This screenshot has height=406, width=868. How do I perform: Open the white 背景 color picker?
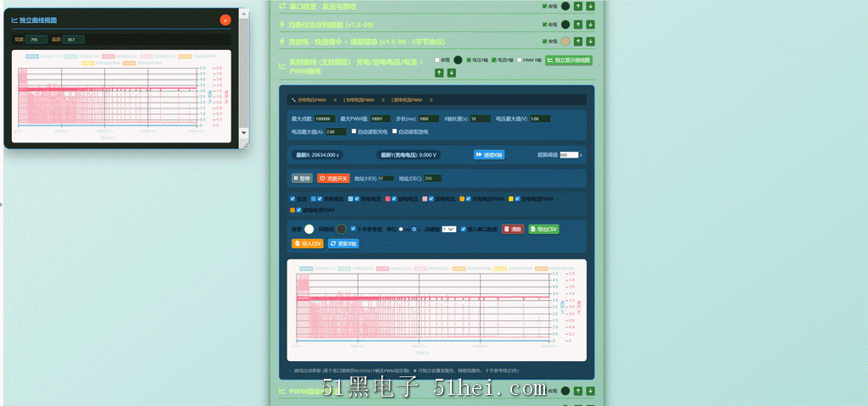309,229
